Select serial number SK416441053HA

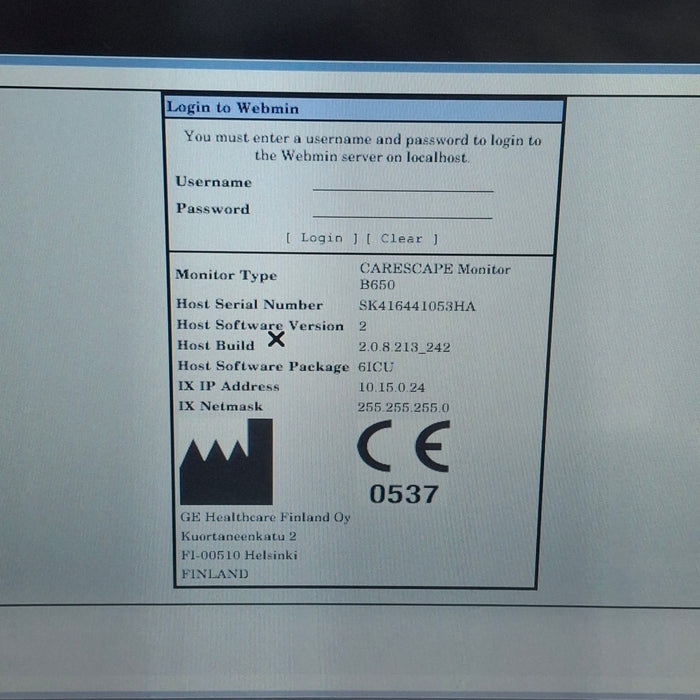coord(417,306)
